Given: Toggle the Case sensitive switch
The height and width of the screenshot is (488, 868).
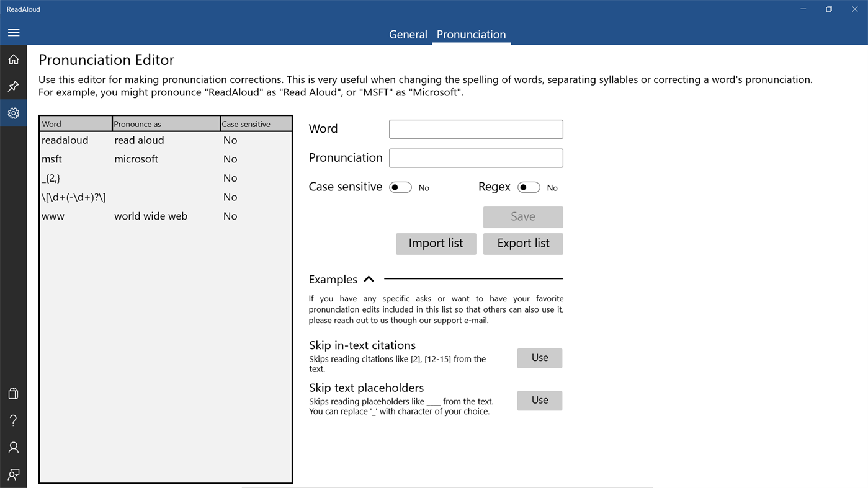Looking at the screenshot, I should (x=400, y=187).
